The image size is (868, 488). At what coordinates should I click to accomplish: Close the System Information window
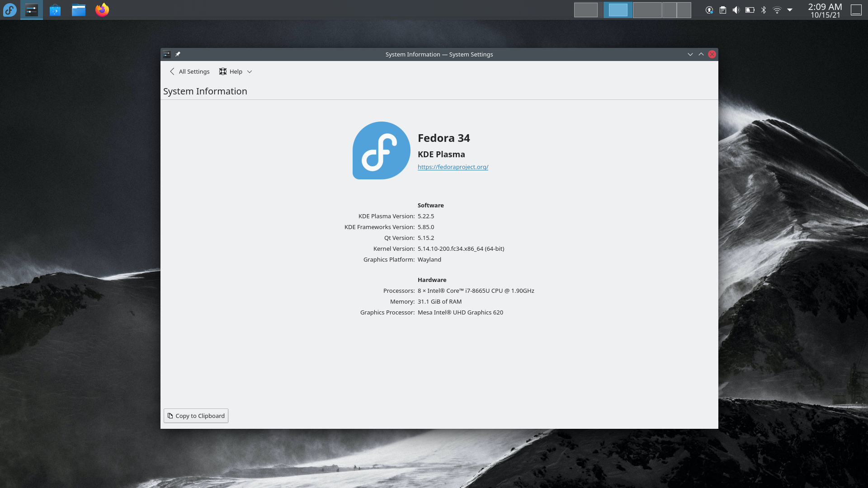click(x=712, y=54)
